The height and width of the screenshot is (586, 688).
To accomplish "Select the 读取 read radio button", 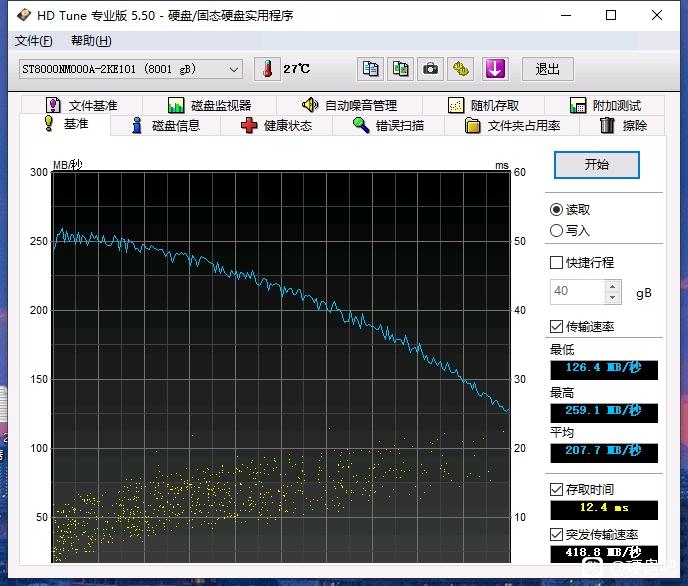I will pyautogui.click(x=556, y=210).
